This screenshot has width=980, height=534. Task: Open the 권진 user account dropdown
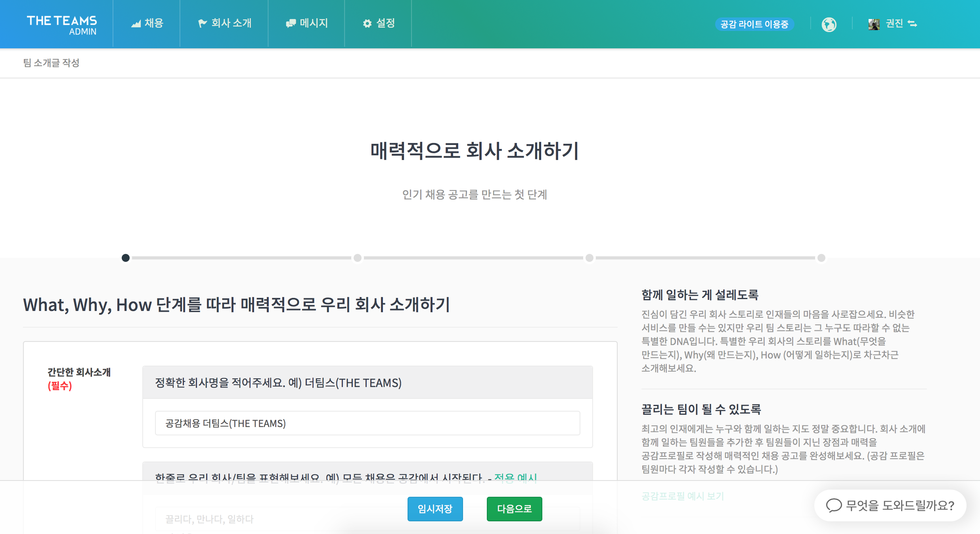tap(894, 24)
